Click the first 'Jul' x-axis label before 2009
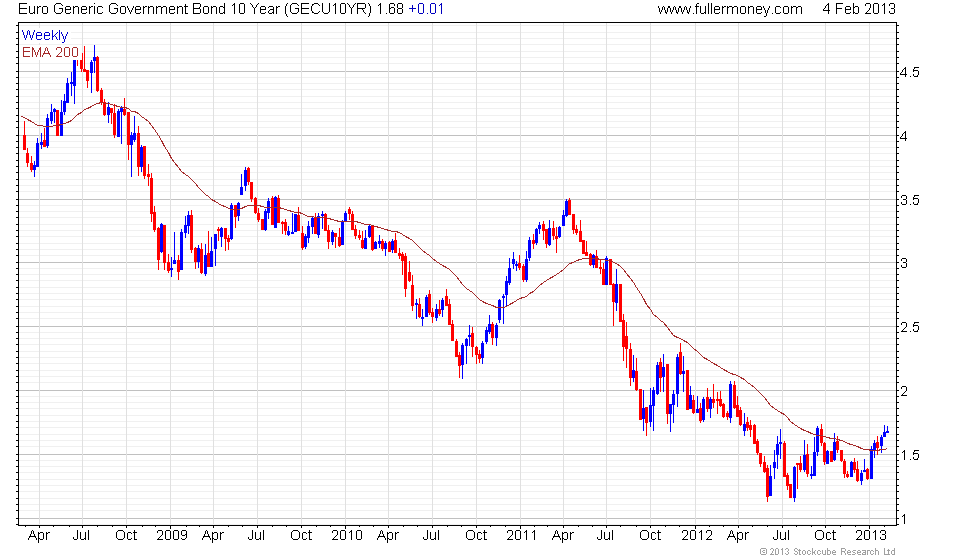Image resolution: width=980 pixels, height=560 pixels. point(81,536)
